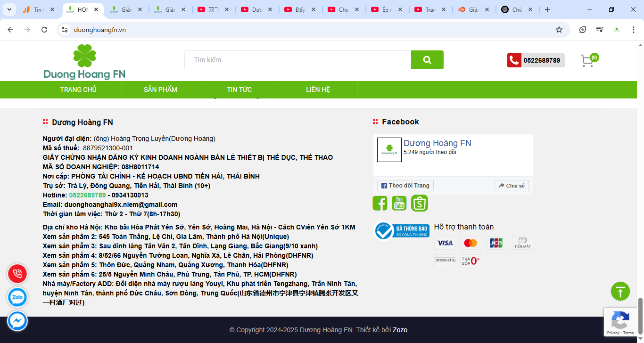Image resolution: width=644 pixels, height=343 pixels.
Task: Switch to the 'Tran' YouTube tab
Action: (429, 9)
